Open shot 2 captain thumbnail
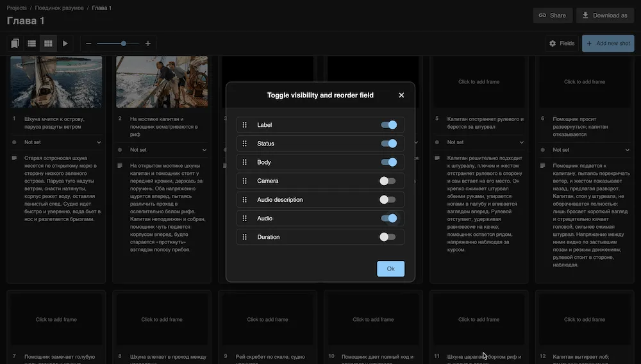This screenshot has height=364, width=641. tap(162, 81)
